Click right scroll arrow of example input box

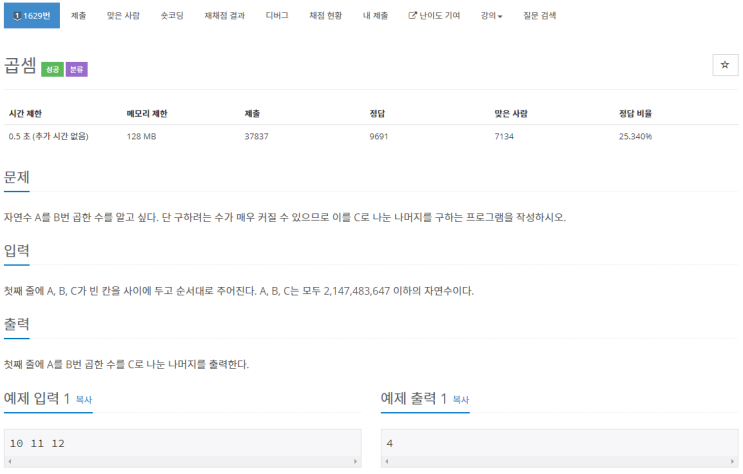pos(355,461)
